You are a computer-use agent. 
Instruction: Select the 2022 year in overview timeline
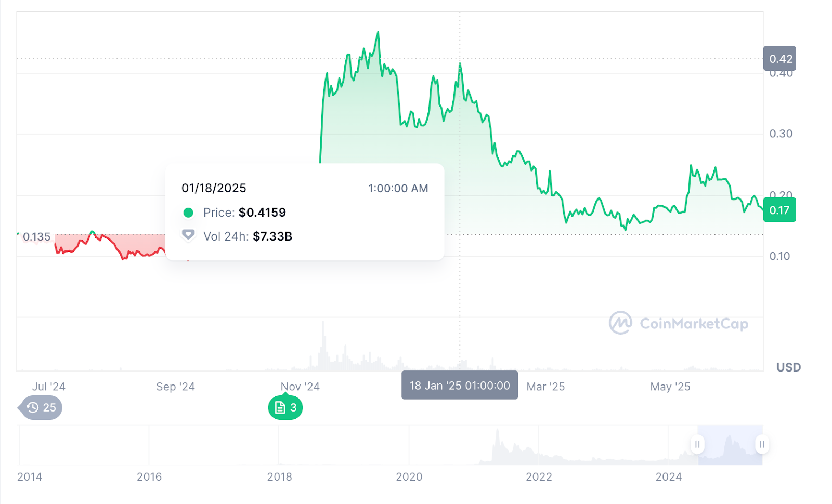[539, 476]
